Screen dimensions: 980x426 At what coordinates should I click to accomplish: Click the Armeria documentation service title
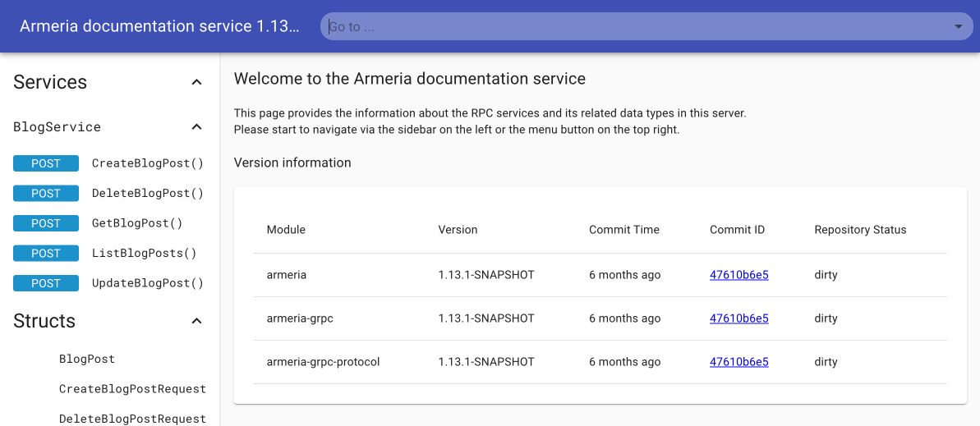159,26
